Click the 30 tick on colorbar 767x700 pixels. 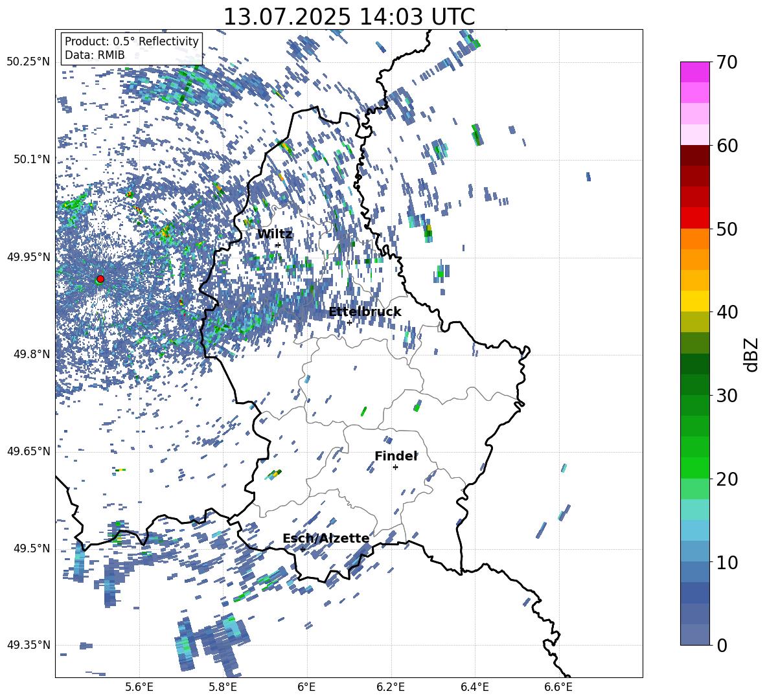pos(726,395)
